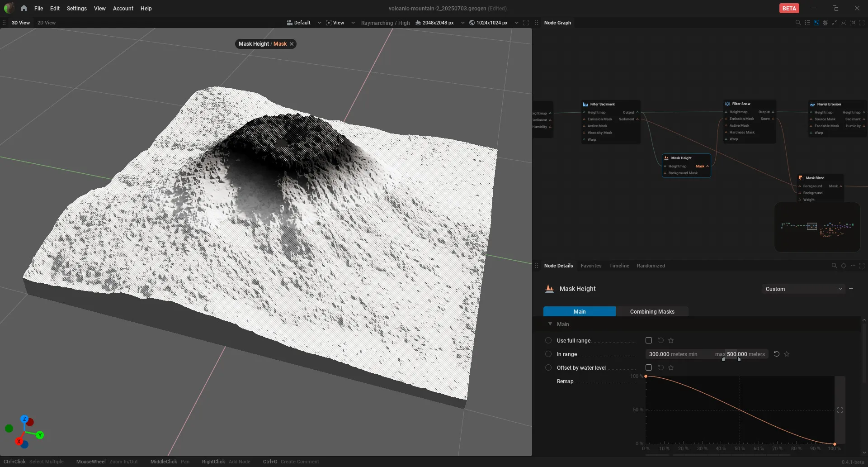The height and width of the screenshot is (467, 868).
Task: Enable the Use full range checkbox
Action: point(649,340)
